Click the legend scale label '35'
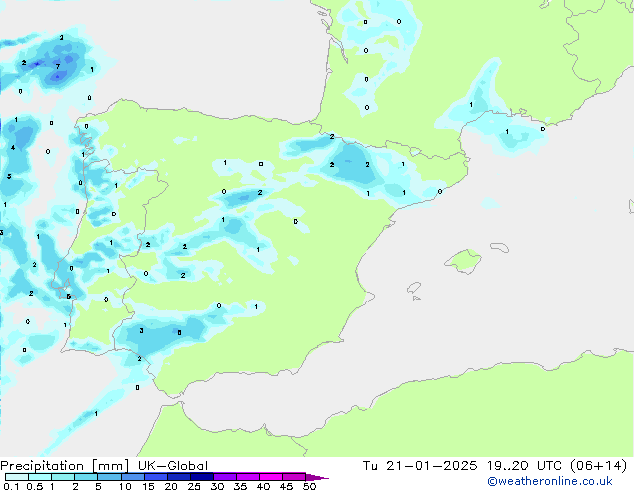The width and height of the screenshot is (634, 490). point(240,486)
